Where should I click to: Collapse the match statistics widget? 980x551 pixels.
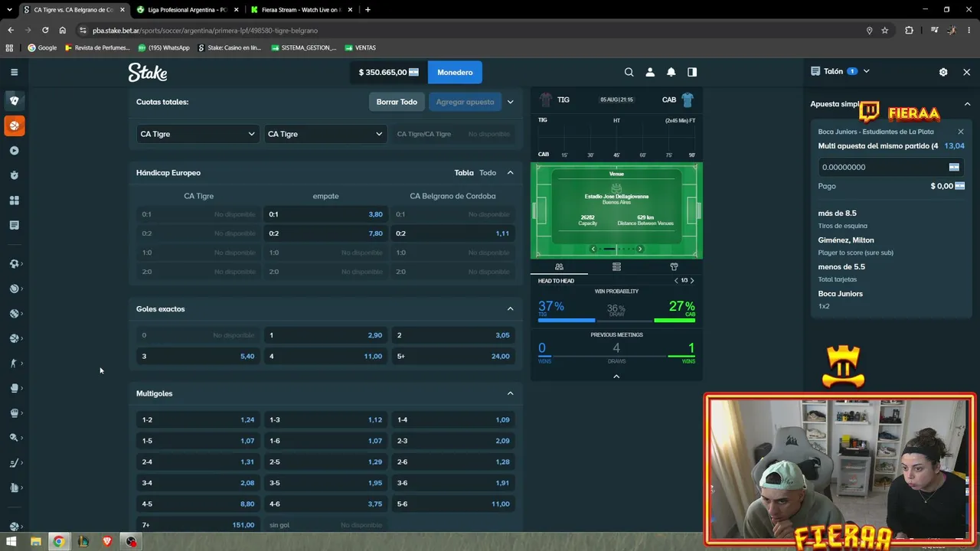(616, 377)
